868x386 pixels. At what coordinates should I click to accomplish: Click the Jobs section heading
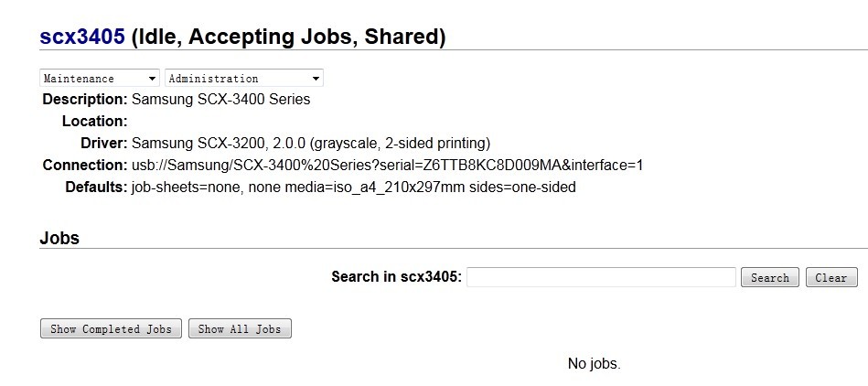tap(59, 238)
